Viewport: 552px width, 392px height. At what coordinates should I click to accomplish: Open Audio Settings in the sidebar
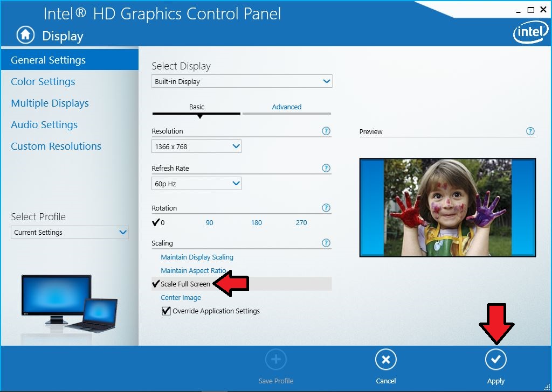coord(44,124)
